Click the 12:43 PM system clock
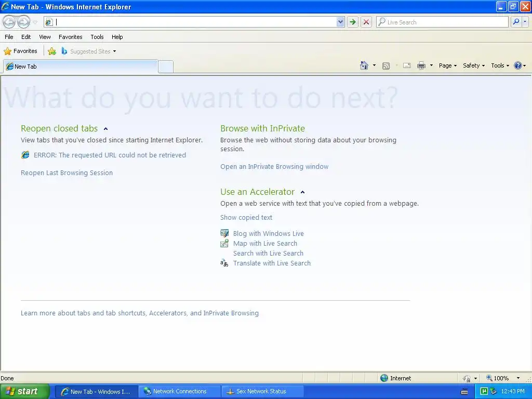 [512, 391]
